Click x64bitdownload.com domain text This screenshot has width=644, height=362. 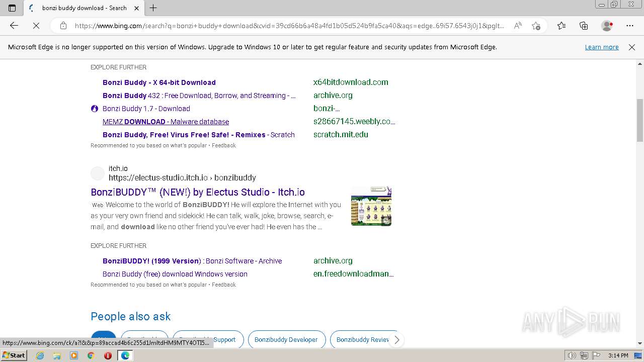(x=351, y=82)
